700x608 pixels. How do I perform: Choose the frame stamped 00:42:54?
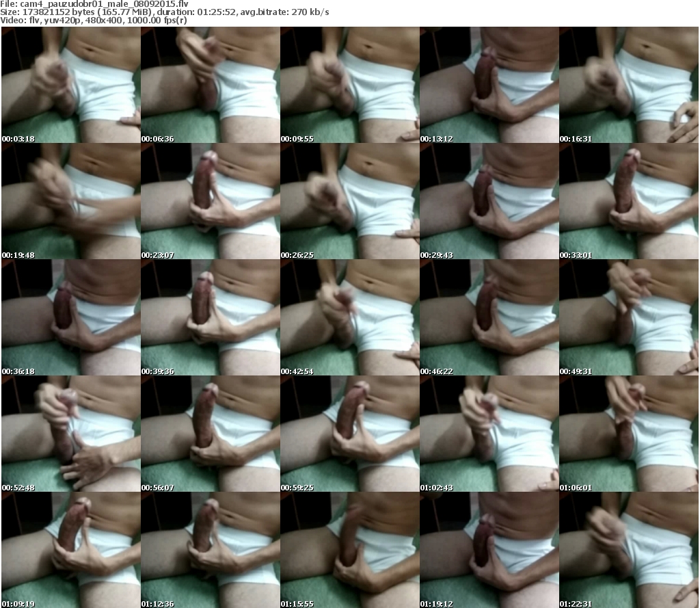[350, 317]
